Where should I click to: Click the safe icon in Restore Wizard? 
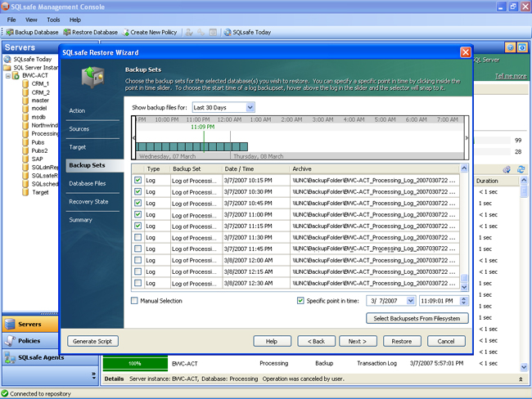click(x=93, y=77)
